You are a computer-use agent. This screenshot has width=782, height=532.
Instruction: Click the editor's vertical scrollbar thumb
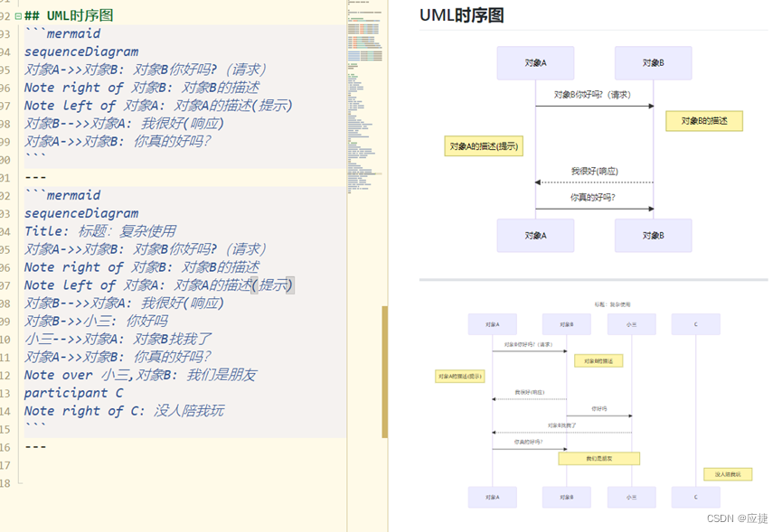[385, 371]
